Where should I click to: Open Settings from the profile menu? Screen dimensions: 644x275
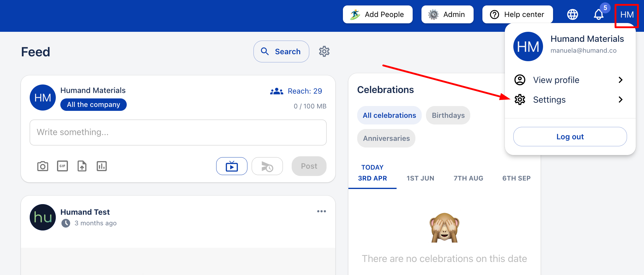point(549,100)
